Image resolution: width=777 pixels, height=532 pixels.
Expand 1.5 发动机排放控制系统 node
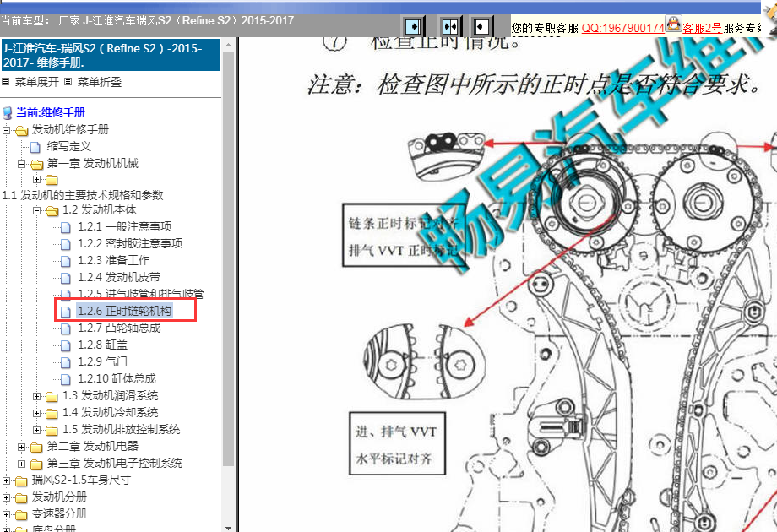(36, 430)
